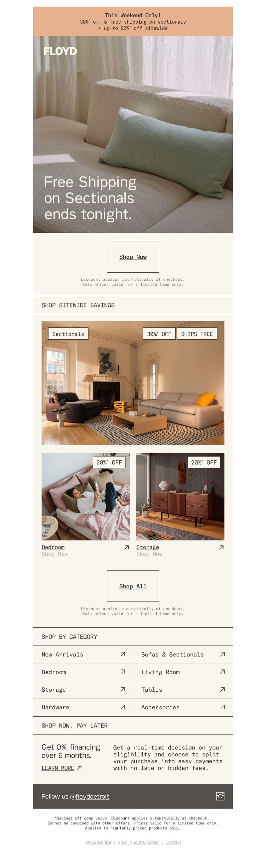The height and width of the screenshot is (868, 266).
Task: Click the arrow beside Accessories
Action: [x=222, y=707]
